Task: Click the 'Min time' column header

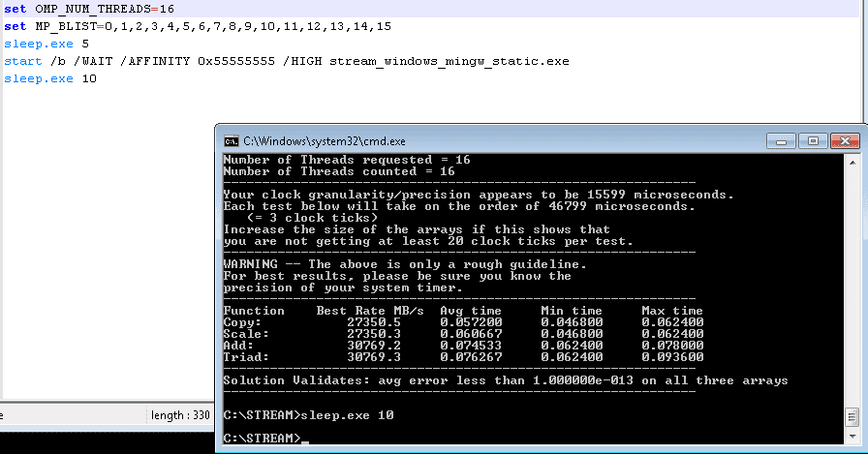Action: [572, 311]
